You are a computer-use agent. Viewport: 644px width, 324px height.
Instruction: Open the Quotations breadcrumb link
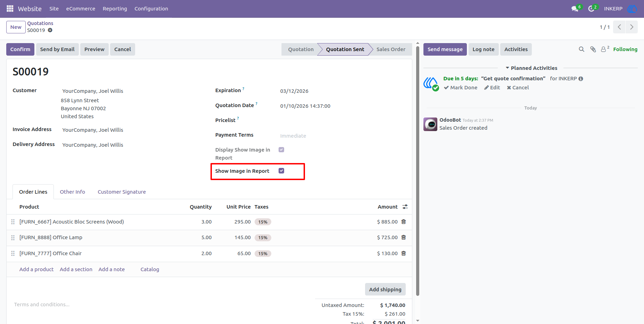40,23
